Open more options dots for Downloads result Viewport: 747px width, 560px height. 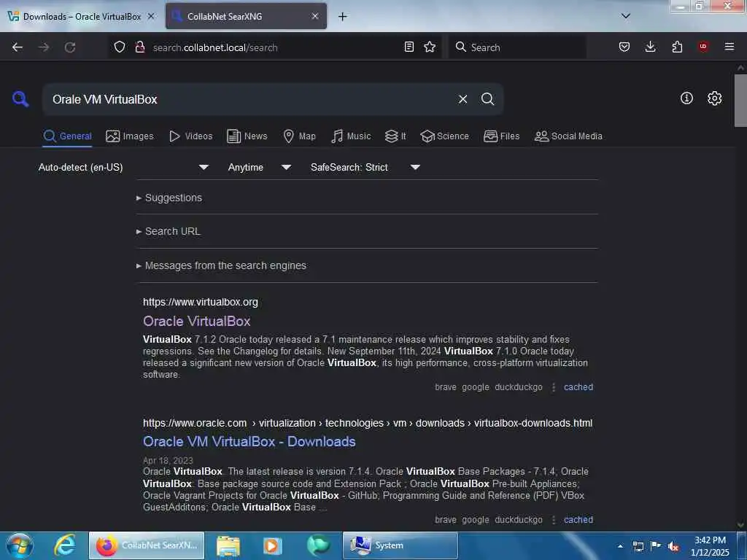pos(554,520)
